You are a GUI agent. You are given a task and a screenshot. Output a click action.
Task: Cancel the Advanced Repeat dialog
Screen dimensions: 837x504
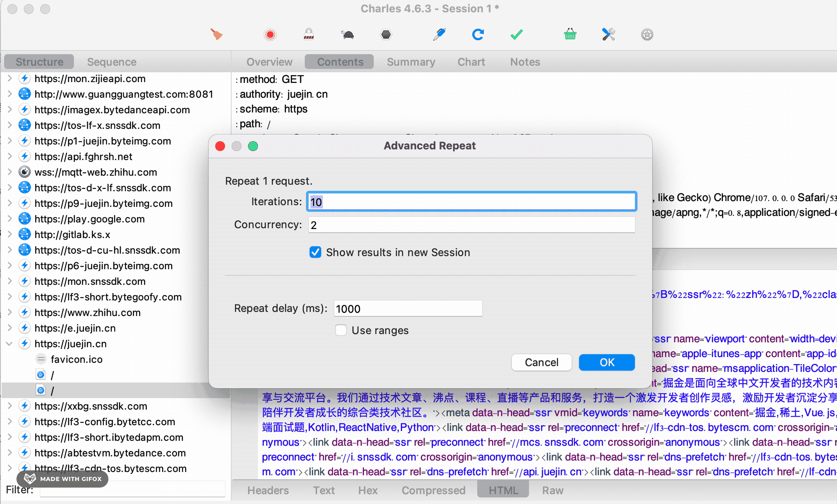(541, 362)
